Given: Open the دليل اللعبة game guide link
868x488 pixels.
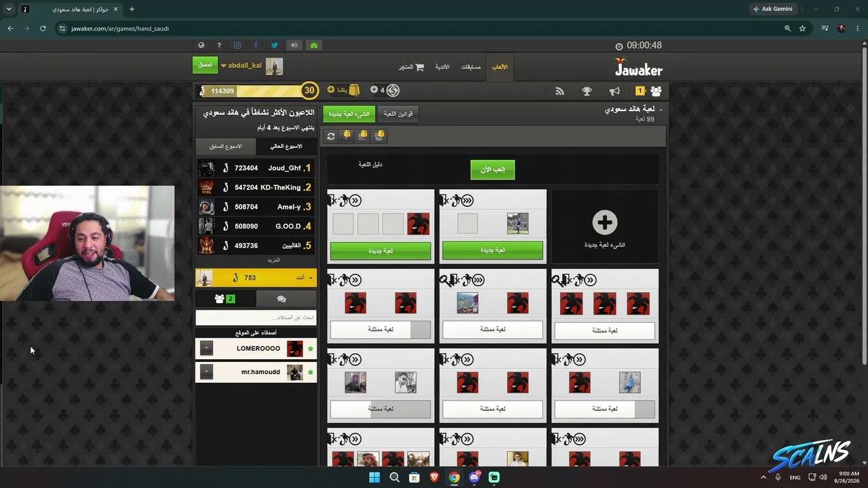Looking at the screenshot, I should [x=370, y=165].
